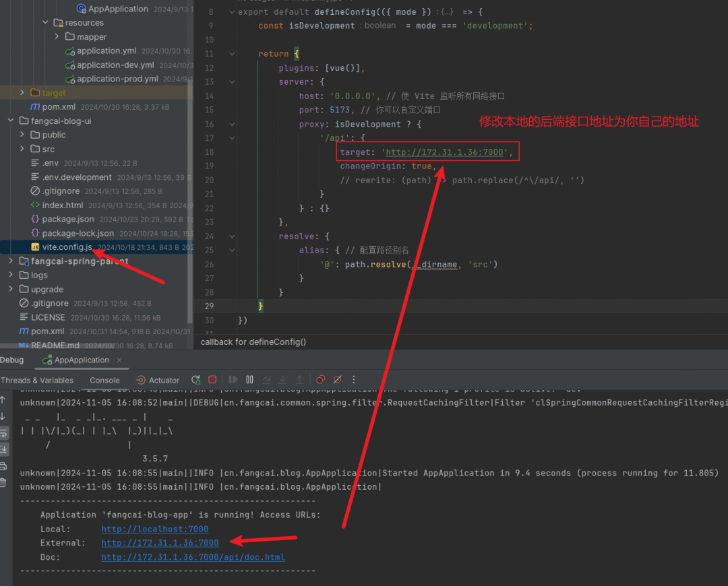
Task: Toggle Mute Breakpoints icon
Action: click(x=338, y=379)
